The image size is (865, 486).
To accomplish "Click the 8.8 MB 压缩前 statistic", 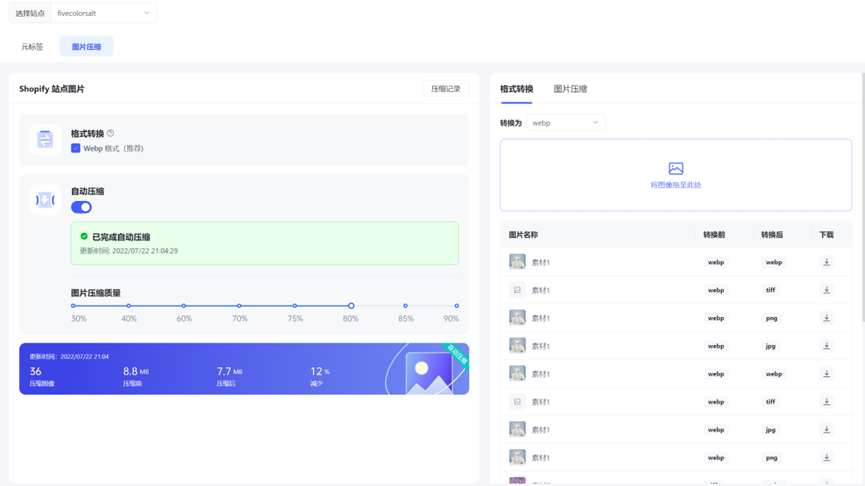I will [136, 376].
